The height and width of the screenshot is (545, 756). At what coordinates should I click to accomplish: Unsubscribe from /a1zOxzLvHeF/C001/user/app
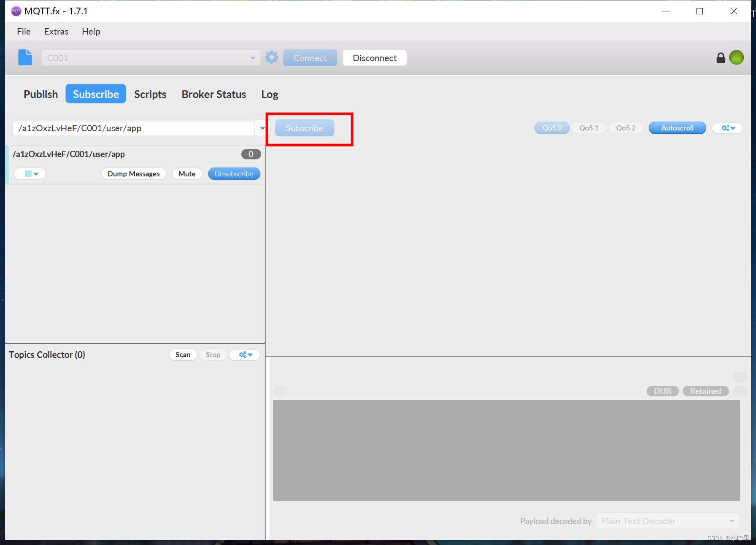coord(234,174)
